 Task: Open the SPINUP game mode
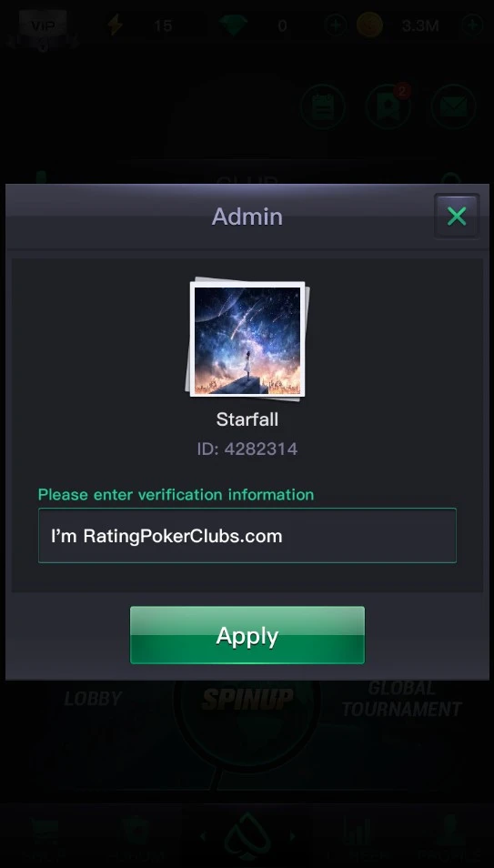coord(247,699)
